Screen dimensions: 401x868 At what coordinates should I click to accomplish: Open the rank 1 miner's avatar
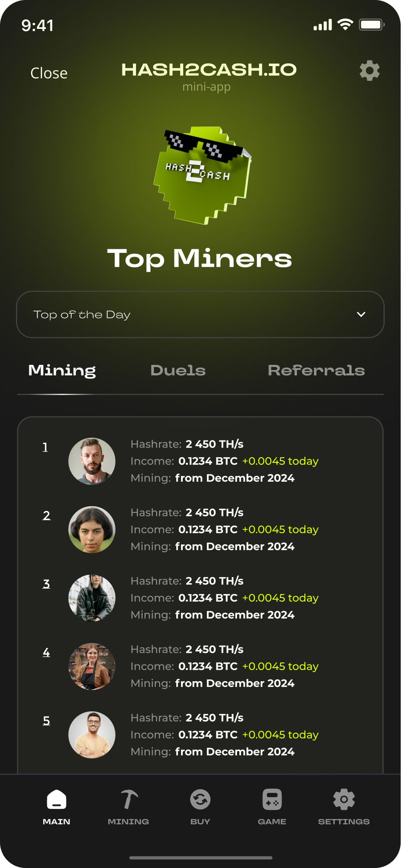pyautogui.click(x=92, y=461)
